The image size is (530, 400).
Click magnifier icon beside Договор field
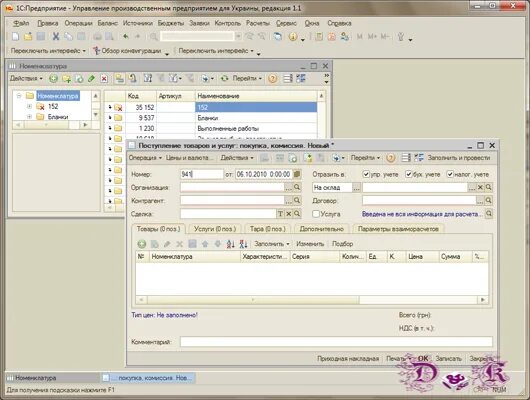tap(488, 201)
